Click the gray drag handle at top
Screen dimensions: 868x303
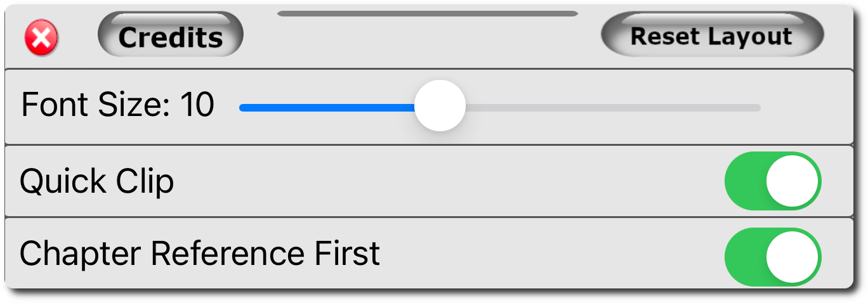coord(427,13)
